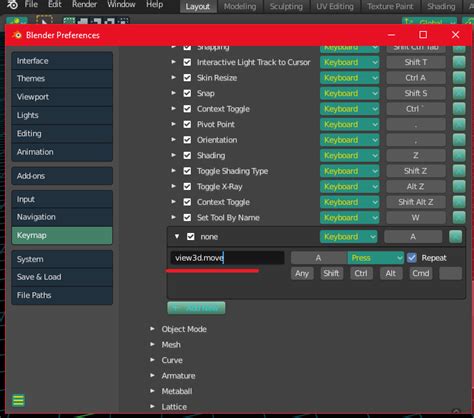Click the empty key-modifier field beside Cmd

pos(451,273)
